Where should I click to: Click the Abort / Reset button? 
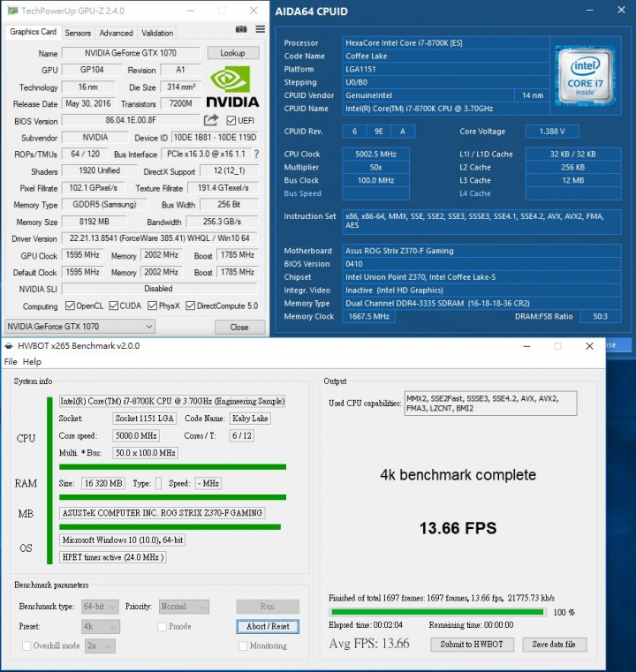(x=268, y=627)
